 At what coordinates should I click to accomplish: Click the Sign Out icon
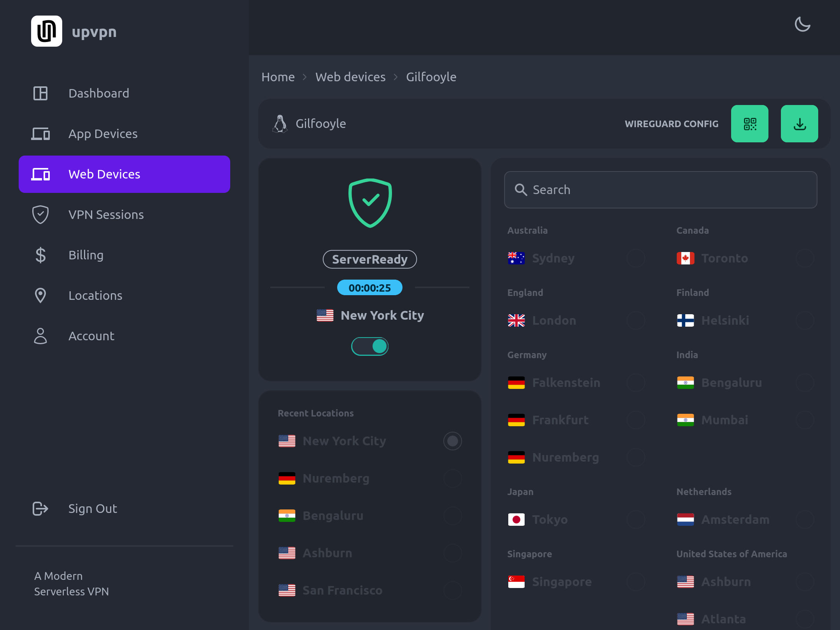pos(40,509)
